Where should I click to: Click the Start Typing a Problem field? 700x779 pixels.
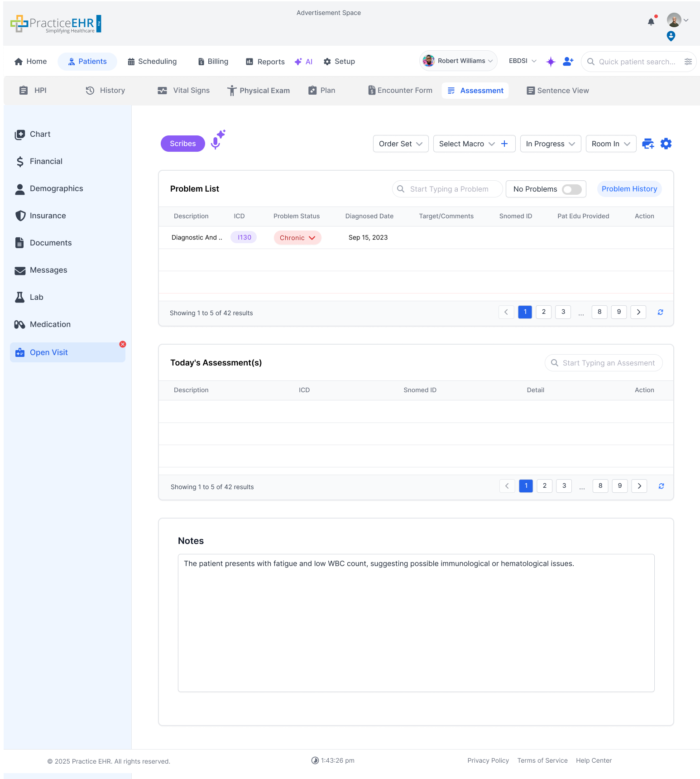pos(448,189)
